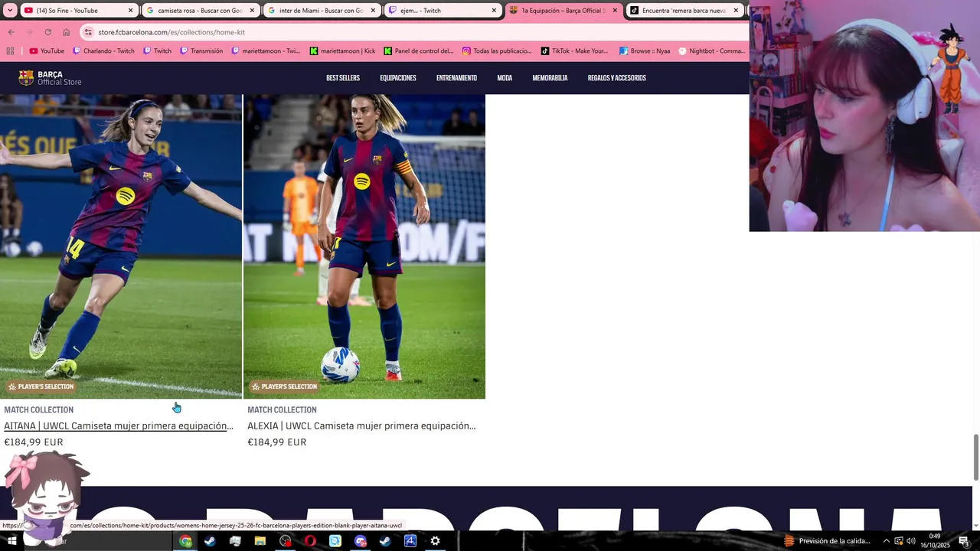The height and width of the screenshot is (551, 980).
Task: Close the So Fine YouTube tab
Action: [130, 11]
